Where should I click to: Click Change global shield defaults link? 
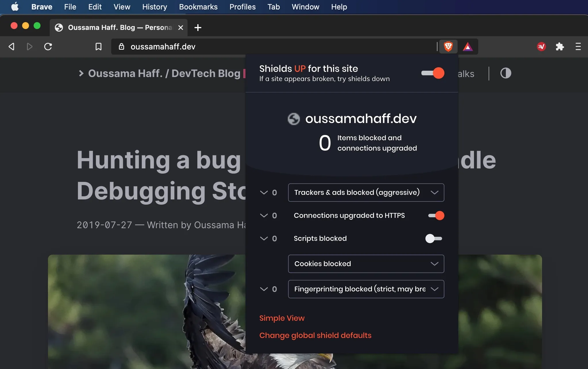pos(315,335)
